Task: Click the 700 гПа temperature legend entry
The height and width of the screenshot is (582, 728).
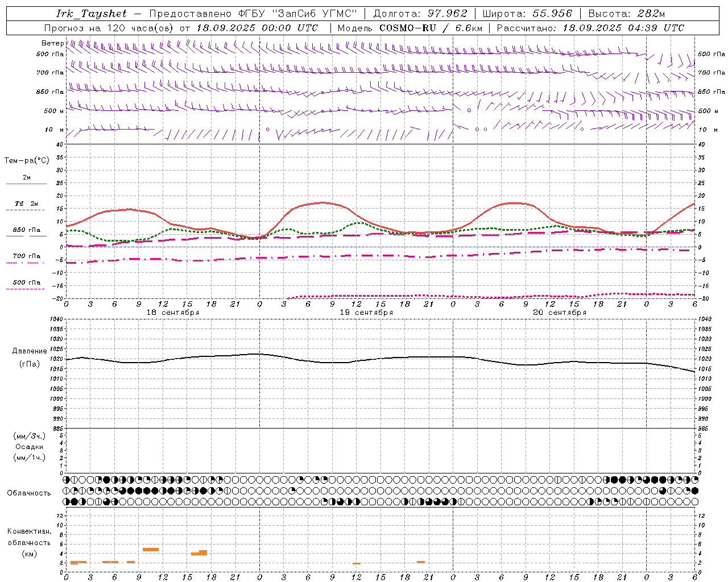Action: 27,256
